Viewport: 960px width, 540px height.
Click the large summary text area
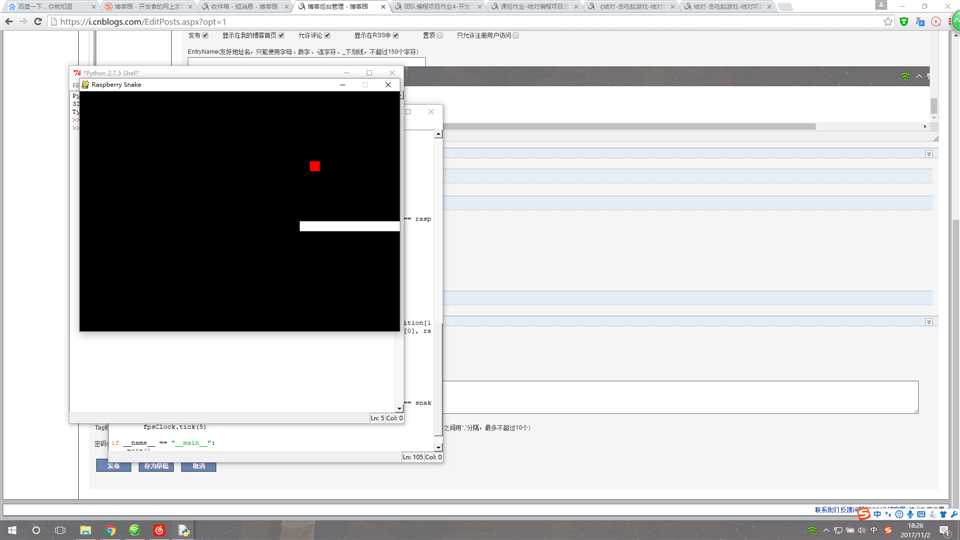point(680,397)
